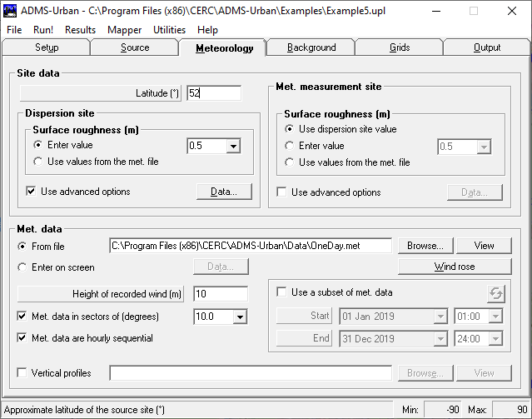The height and width of the screenshot is (419, 532).
Task: View the OneDay.met file
Action: coord(484,246)
